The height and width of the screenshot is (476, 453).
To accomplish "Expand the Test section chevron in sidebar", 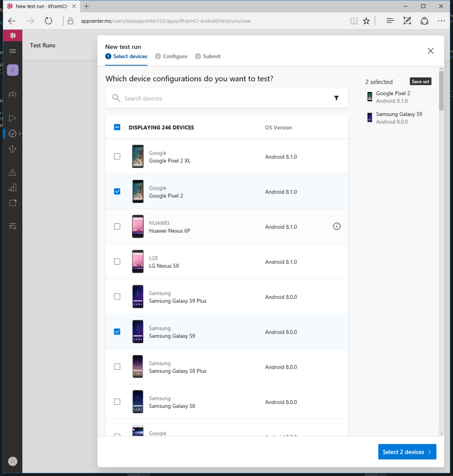I will tap(20, 133).
